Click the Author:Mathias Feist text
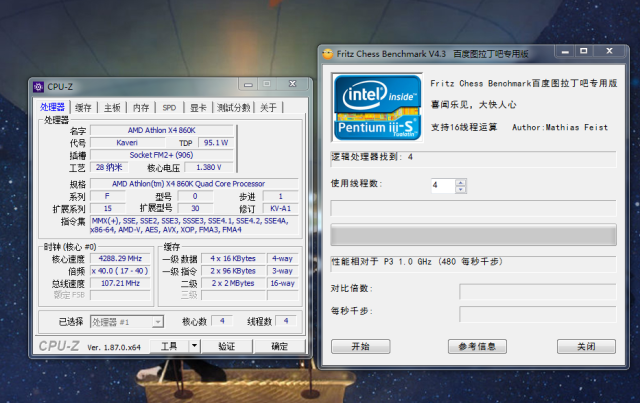This screenshot has width=640, height=403. (x=560, y=127)
